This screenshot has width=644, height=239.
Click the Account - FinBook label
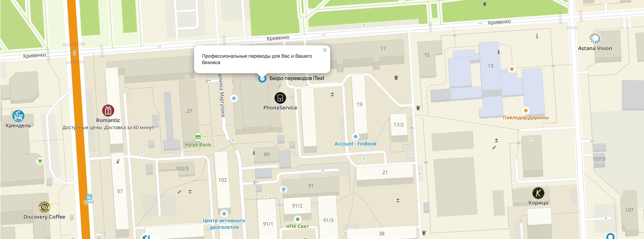point(355,144)
